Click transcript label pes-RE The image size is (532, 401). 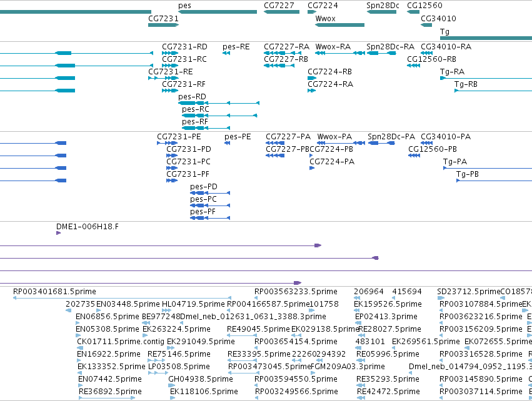[x=236, y=47]
